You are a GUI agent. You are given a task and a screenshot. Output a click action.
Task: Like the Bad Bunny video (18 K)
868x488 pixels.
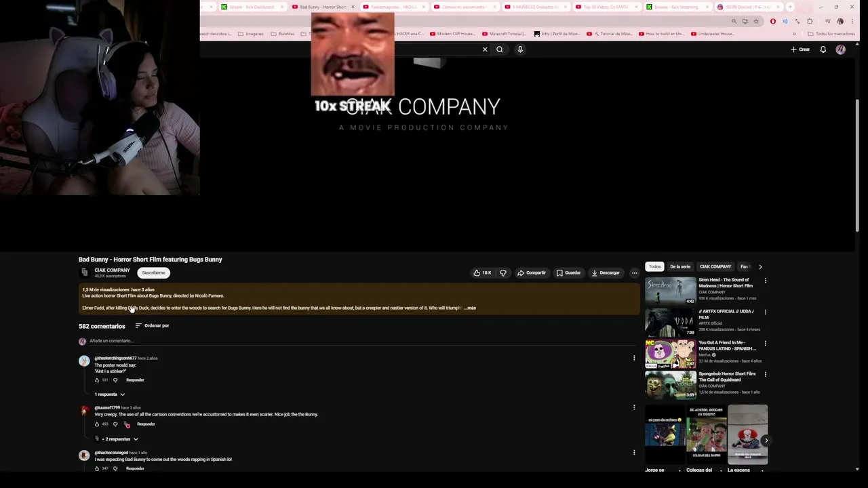point(482,273)
